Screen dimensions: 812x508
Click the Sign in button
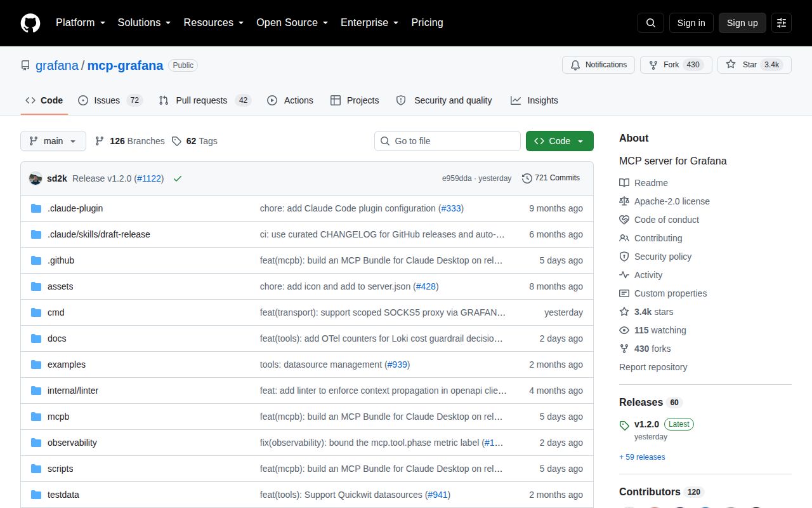coord(691,23)
